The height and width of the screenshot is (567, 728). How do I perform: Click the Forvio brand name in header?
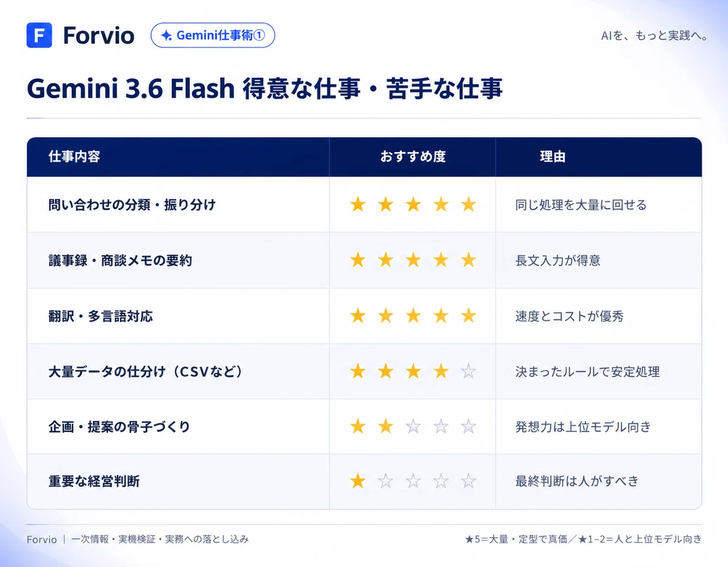pyautogui.click(x=98, y=36)
